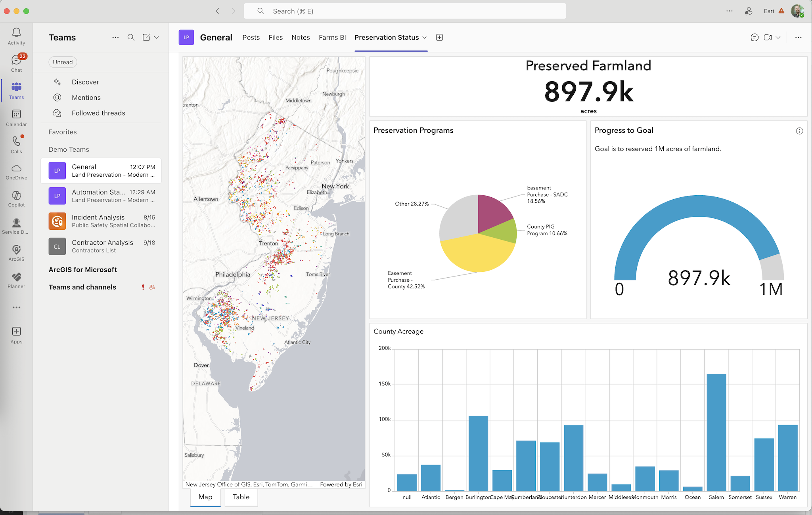Screen dimensions: 812x515
Task: Switch to the Table view tab
Action: pyautogui.click(x=241, y=497)
